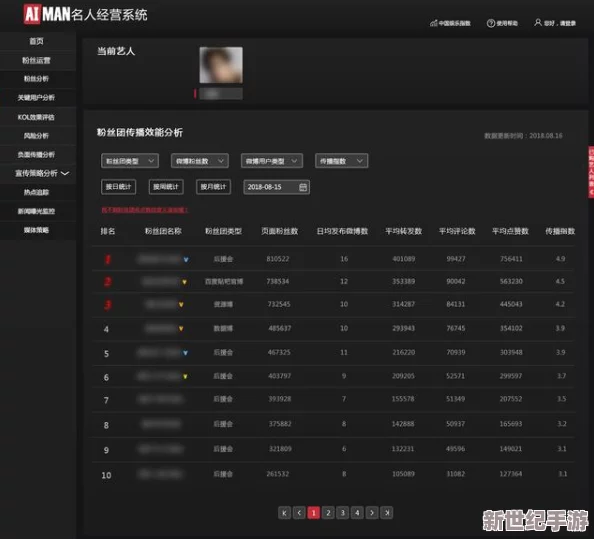The image size is (594, 539).
Task: Click the 按日统计 button
Action: [x=119, y=187]
